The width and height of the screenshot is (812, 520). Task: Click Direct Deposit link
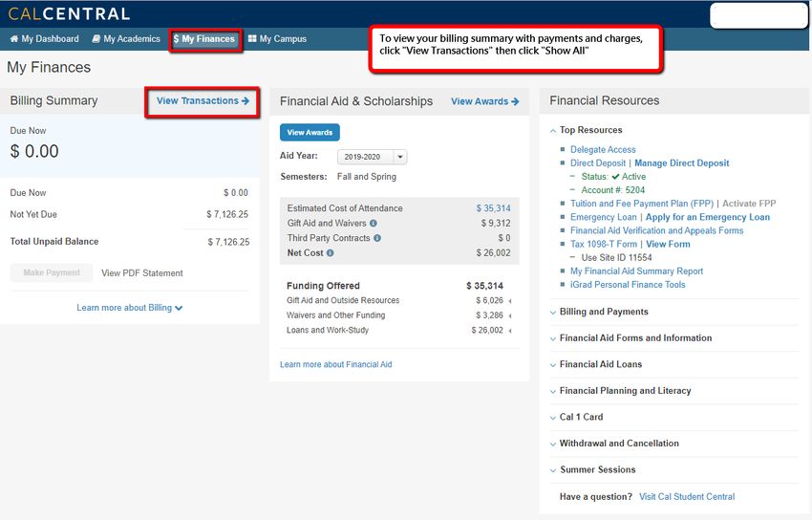point(598,163)
